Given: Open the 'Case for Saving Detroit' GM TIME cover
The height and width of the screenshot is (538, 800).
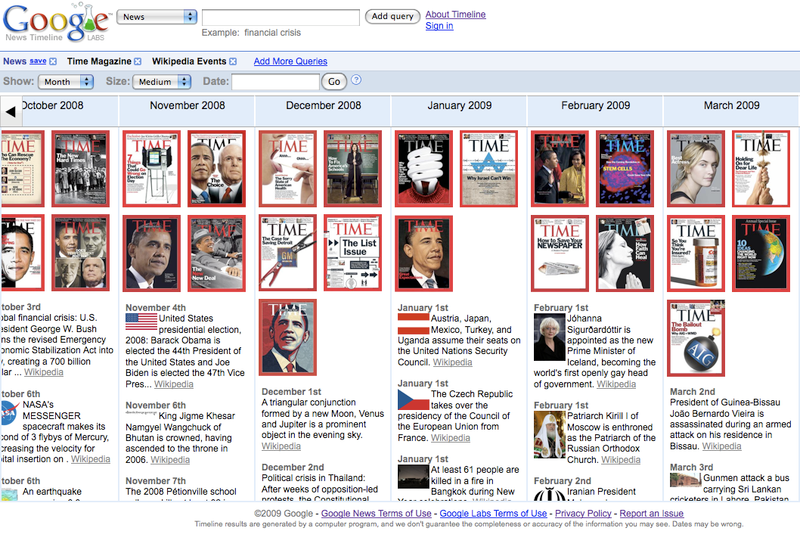Looking at the screenshot, I should (x=288, y=253).
